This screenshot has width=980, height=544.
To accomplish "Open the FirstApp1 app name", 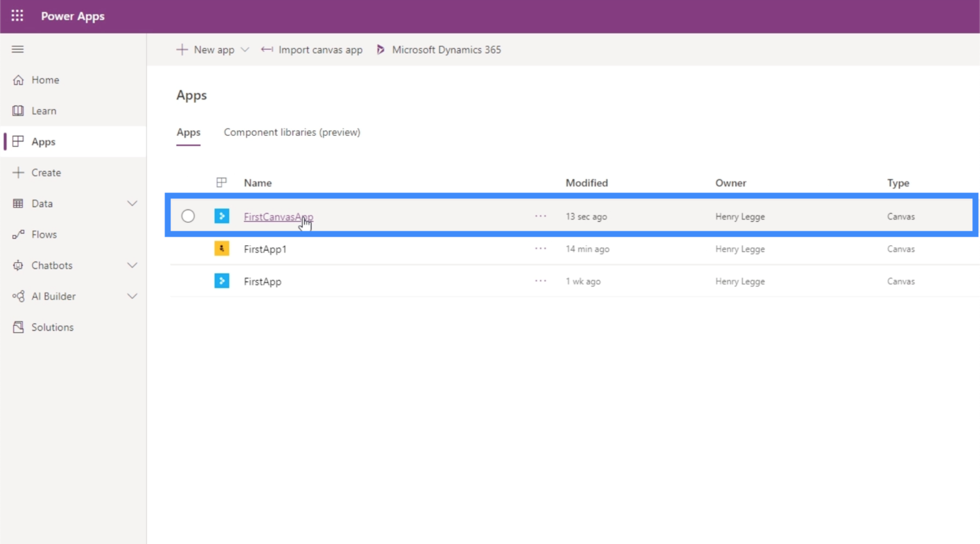I will point(265,249).
